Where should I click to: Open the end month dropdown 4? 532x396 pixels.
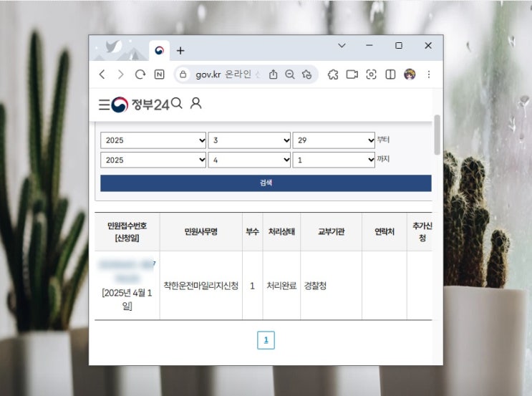pos(249,160)
